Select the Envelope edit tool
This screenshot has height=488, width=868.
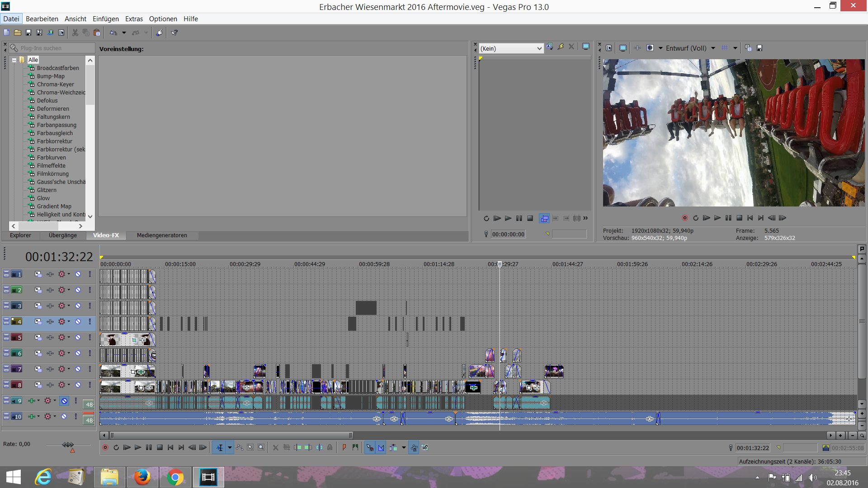tap(240, 448)
